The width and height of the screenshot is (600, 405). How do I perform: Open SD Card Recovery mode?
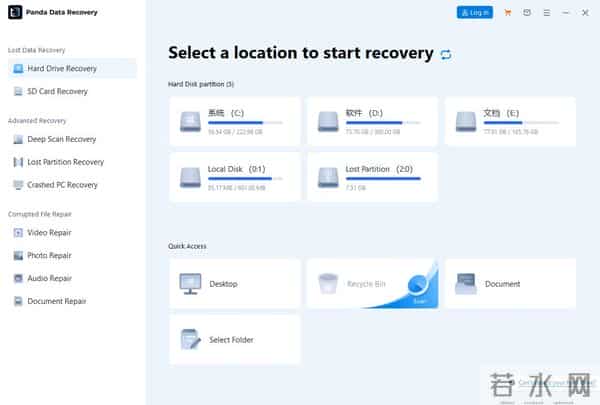pyautogui.click(x=57, y=91)
